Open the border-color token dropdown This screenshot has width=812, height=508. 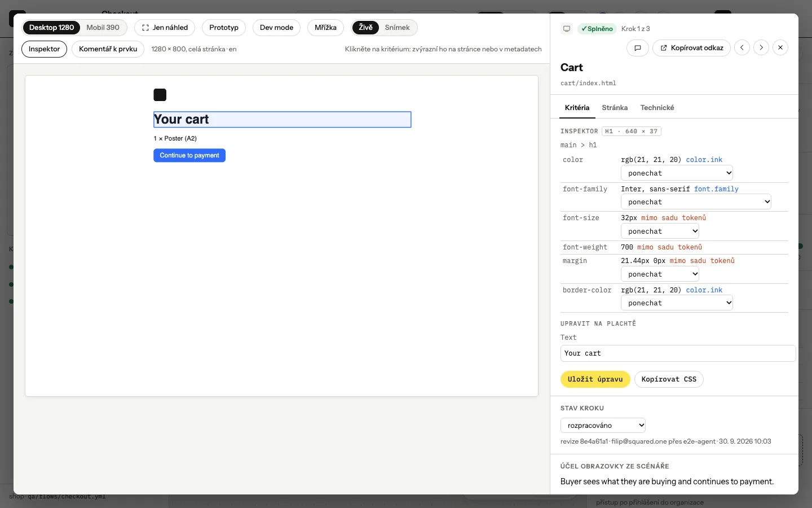pyautogui.click(x=677, y=303)
